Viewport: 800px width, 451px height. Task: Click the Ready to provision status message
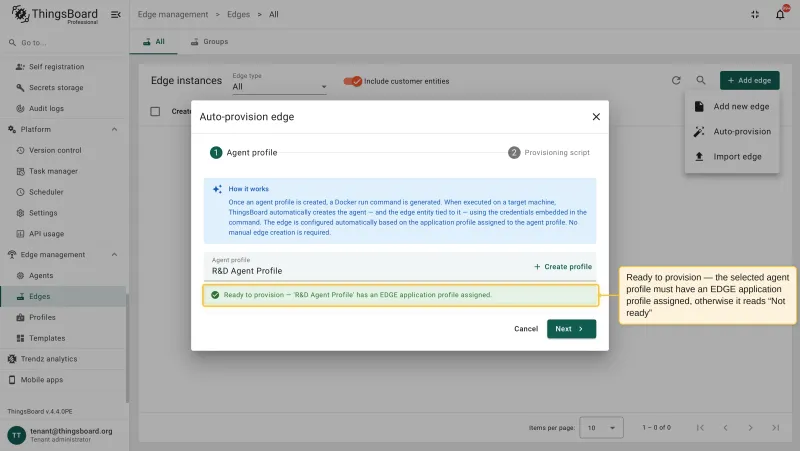click(x=401, y=295)
